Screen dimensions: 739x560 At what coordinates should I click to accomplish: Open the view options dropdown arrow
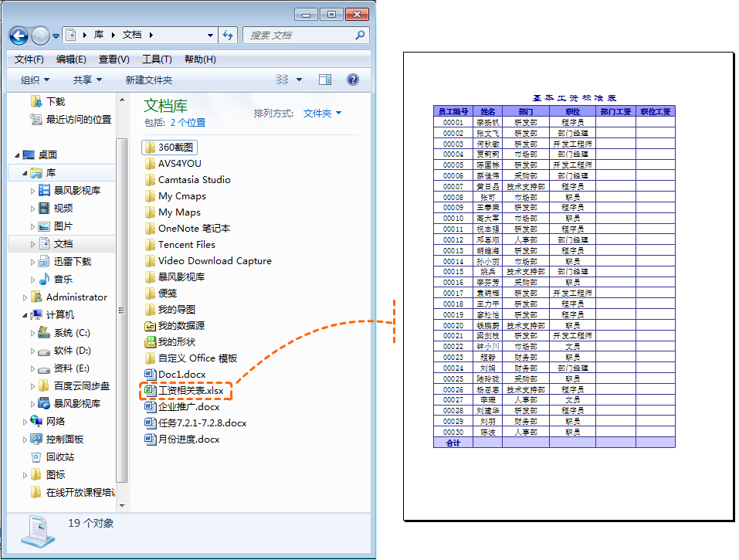pyautogui.click(x=299, y=80)
